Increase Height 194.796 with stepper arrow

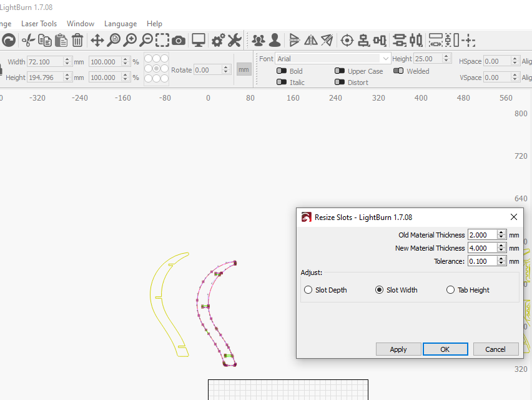67,75
